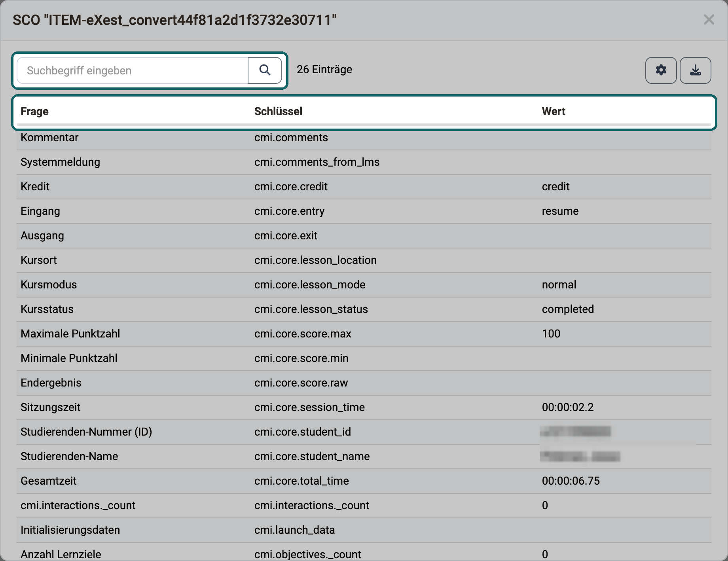728x561 pixels.
Task: Sort by the Schlüssel column header
Action: [278, 112]
